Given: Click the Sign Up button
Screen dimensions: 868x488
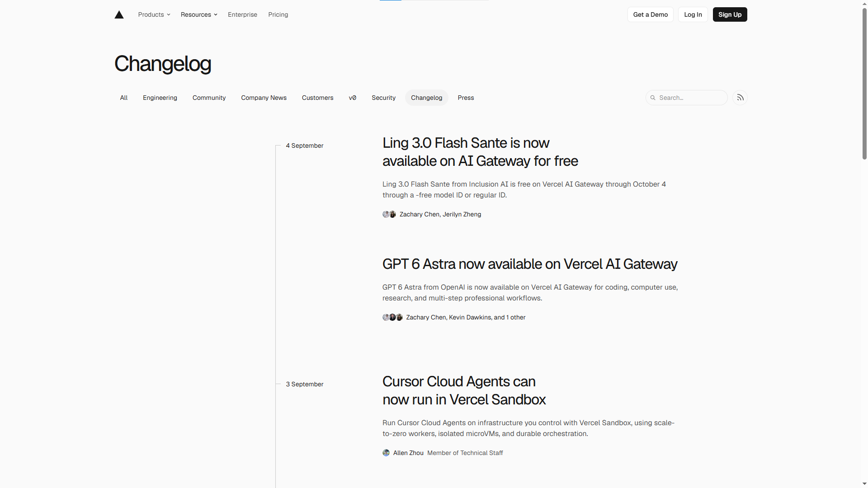Looking at the screenshot, I should (730, 14).
